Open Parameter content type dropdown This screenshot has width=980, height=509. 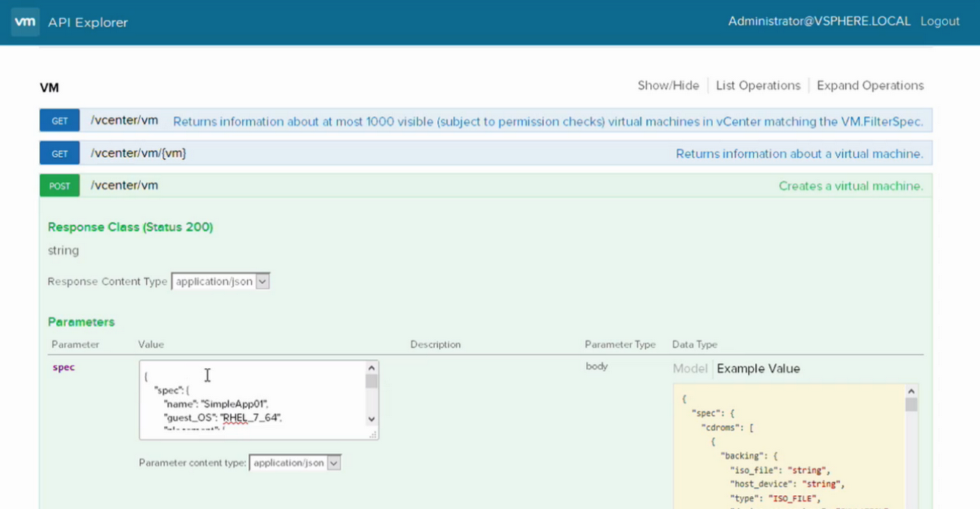click(x=295, y=462)
